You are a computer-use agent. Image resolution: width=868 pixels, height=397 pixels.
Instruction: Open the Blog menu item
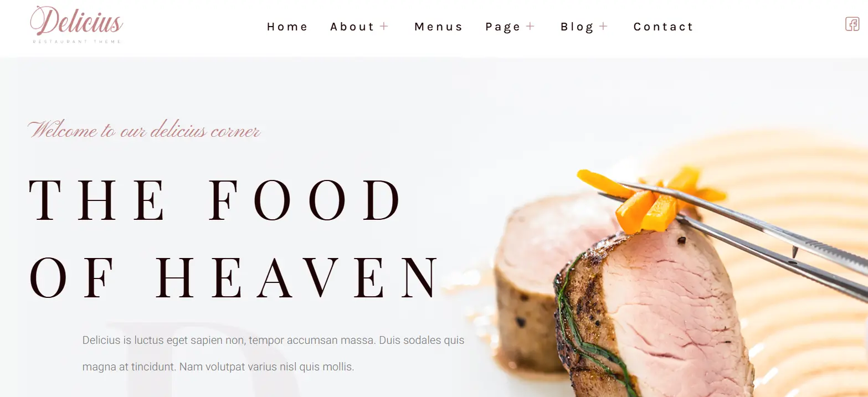click(577, 27)
